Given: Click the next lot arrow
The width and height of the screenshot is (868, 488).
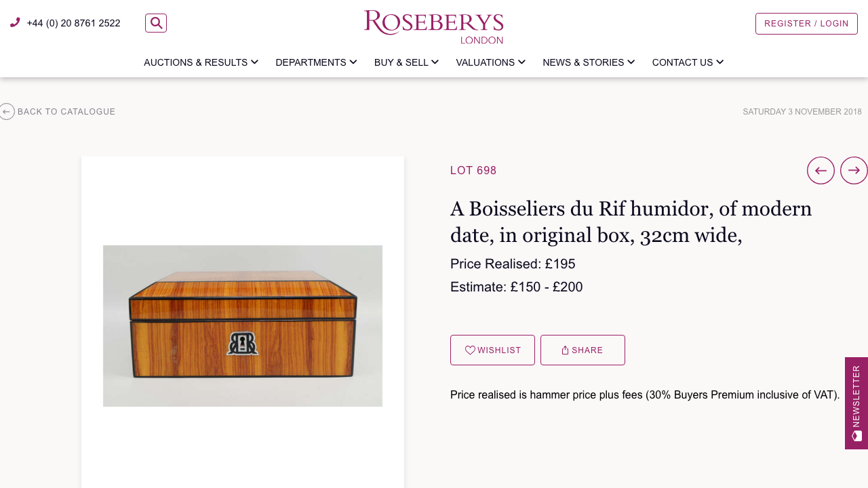Looking at the screenshot, I should (854, 169).
